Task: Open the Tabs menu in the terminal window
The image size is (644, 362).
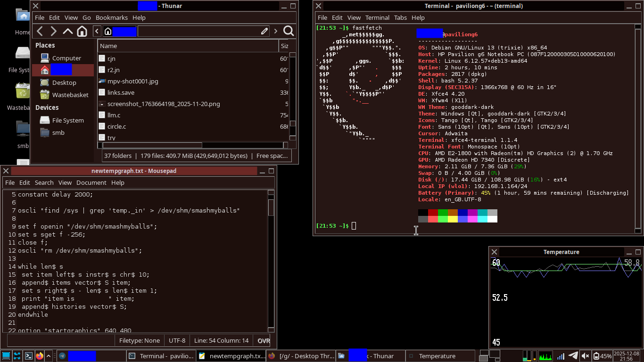Action: [x=401, y=17]
